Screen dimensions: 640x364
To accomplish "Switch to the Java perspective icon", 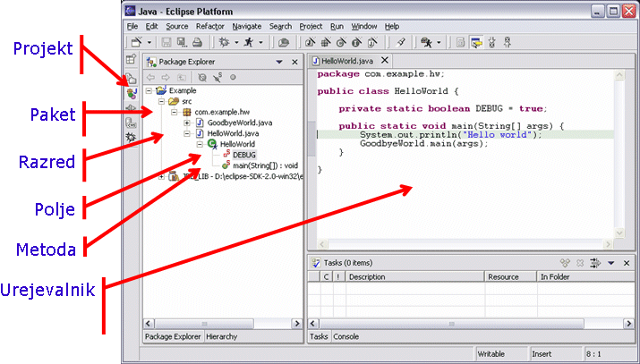I will (x=132, y=93).
